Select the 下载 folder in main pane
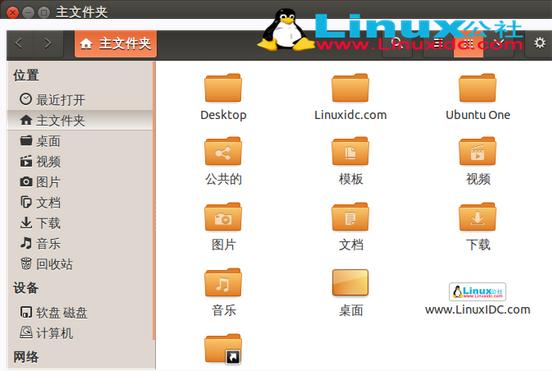 pos(478,227)
